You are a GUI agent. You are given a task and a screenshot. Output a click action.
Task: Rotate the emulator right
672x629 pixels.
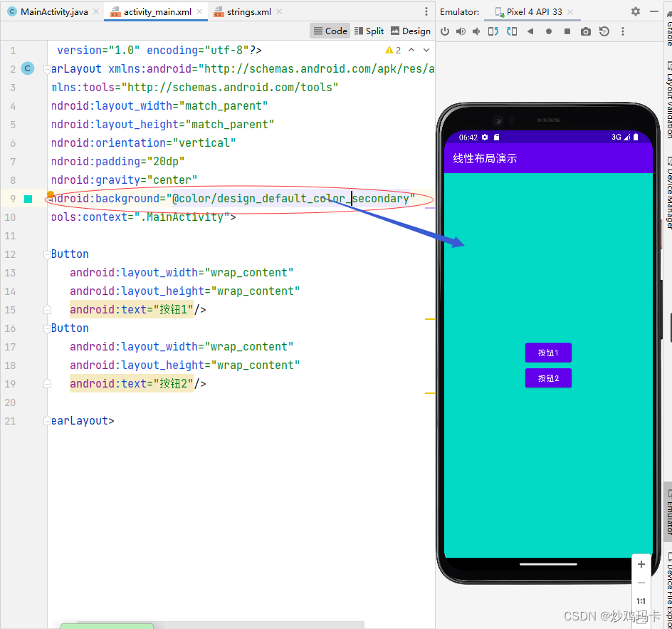[512, 31]
